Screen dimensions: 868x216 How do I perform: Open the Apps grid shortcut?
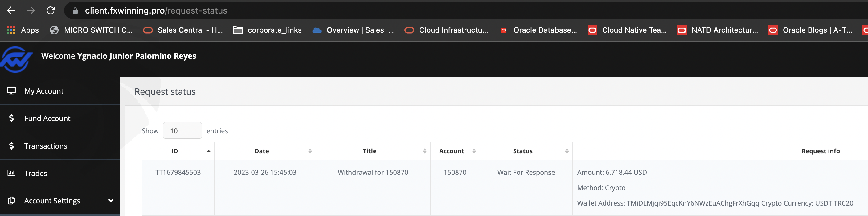click(23, 30)
